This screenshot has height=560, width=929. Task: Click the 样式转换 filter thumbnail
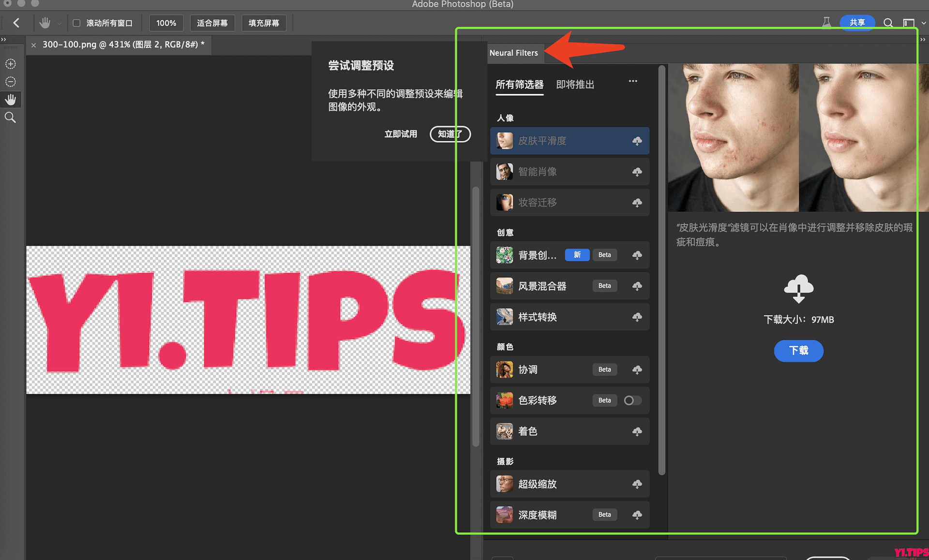pos(504,317)
